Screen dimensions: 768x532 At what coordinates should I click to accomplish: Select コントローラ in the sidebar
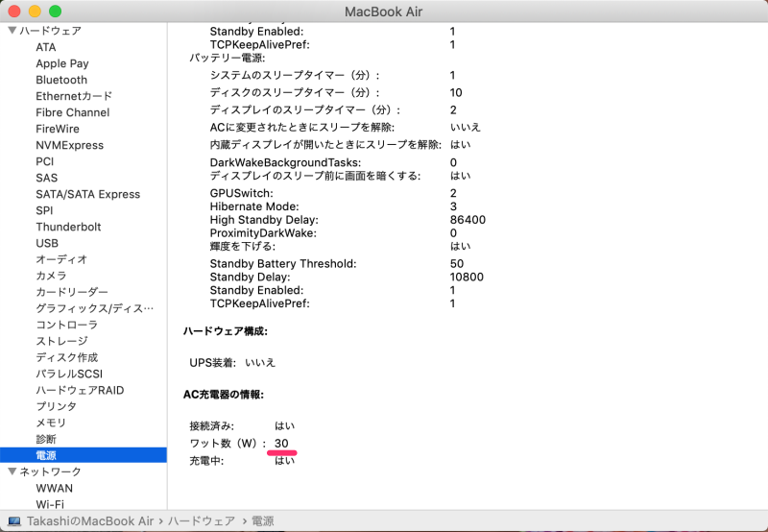(x=66, y=325)
